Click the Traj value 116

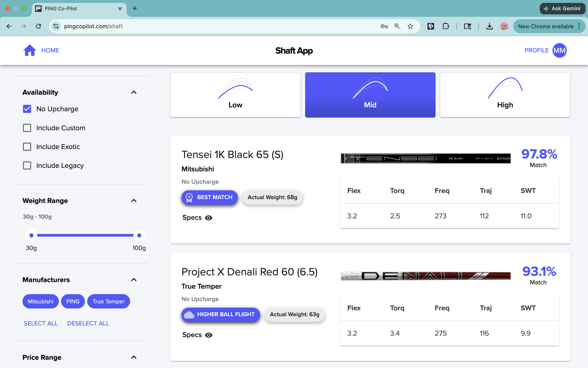(484, 333)
